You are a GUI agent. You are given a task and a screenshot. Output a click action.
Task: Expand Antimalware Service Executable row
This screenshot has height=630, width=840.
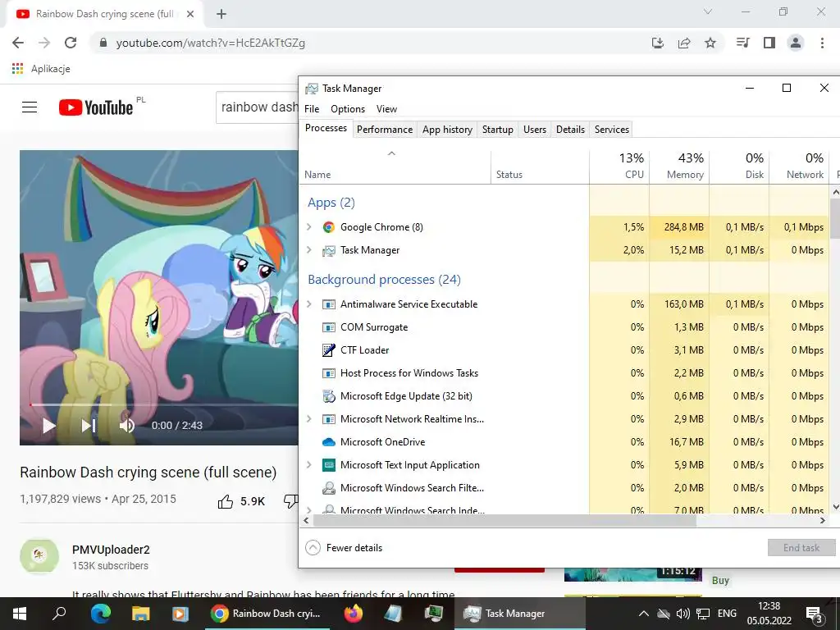click(x=309, y=304)
